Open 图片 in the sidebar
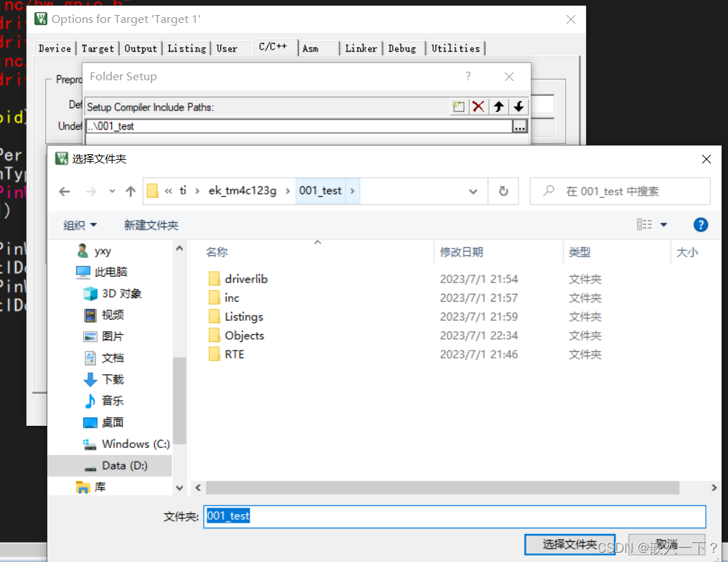The height and width of the screenshot is (562, 728). tap(103, 336)
